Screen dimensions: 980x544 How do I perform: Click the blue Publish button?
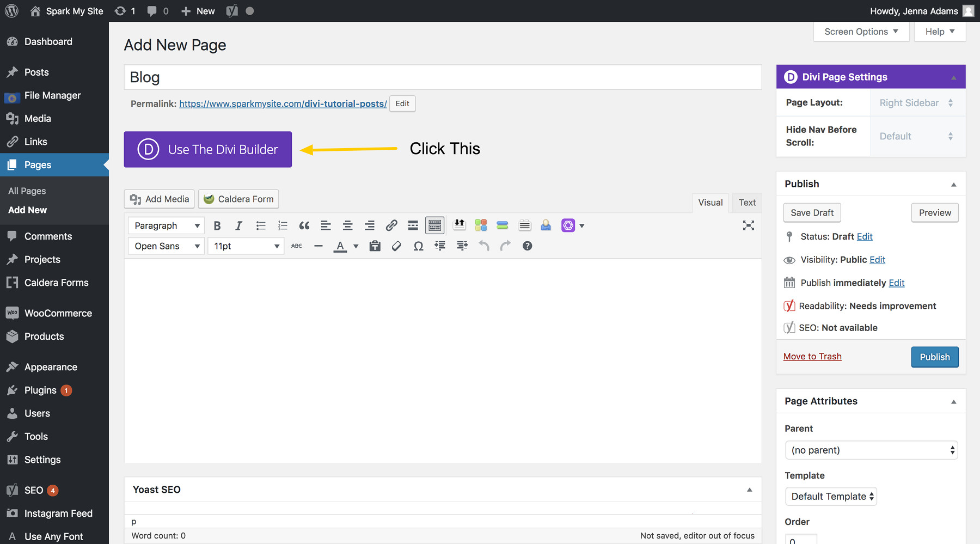[935, 357]
